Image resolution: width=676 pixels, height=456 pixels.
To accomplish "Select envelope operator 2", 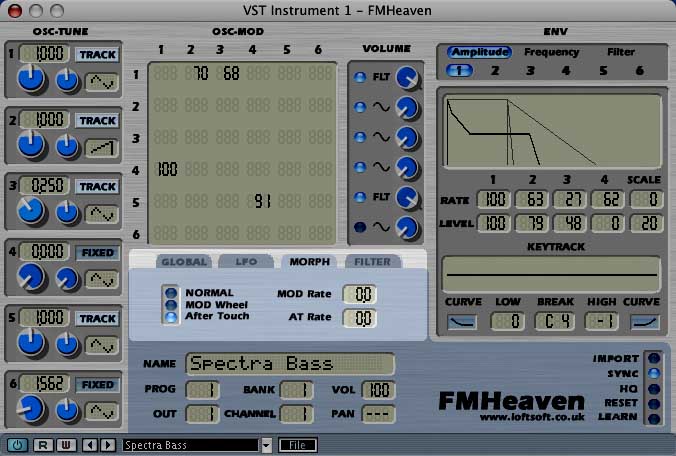I will click(495, 70).
